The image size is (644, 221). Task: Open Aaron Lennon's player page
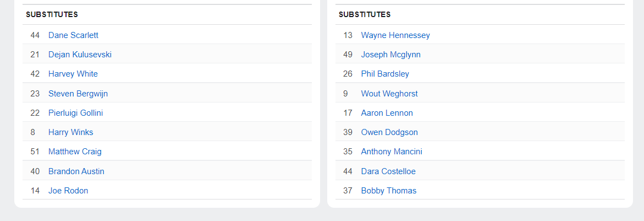[387, 113]
